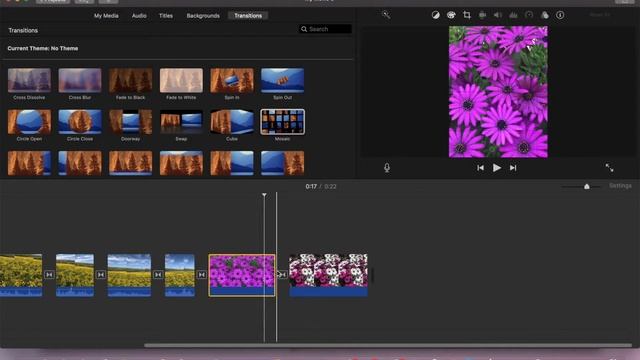The width and height of the screenshot is (640, 360).
Task: Select Cube transition
Action: point(232,122)
